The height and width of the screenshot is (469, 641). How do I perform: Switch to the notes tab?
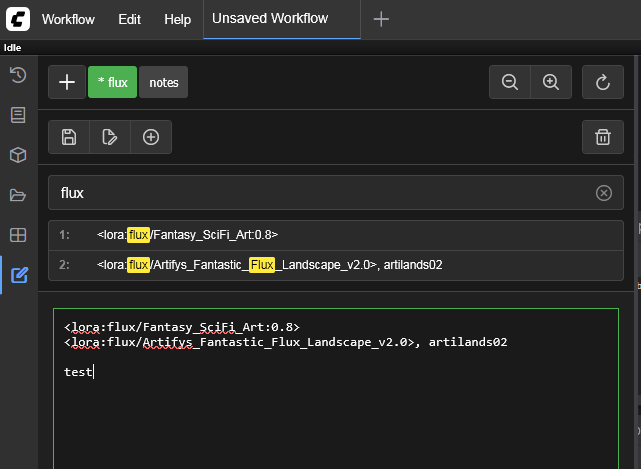click(x=164, y=82)
